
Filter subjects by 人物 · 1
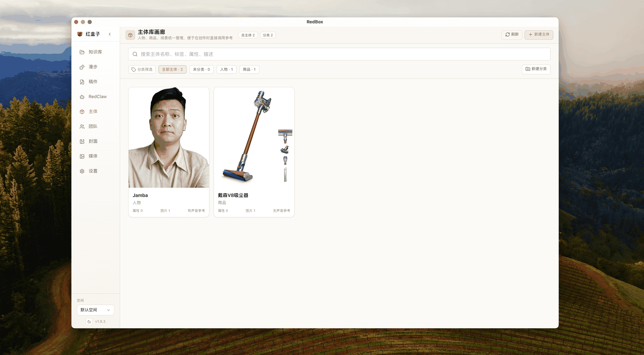coord(226,69)
